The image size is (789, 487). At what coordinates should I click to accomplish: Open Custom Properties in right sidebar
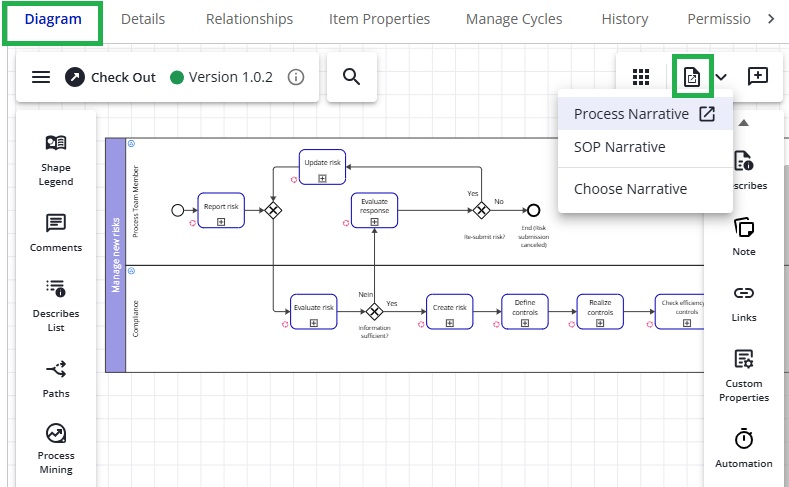(x=744, y=374)
